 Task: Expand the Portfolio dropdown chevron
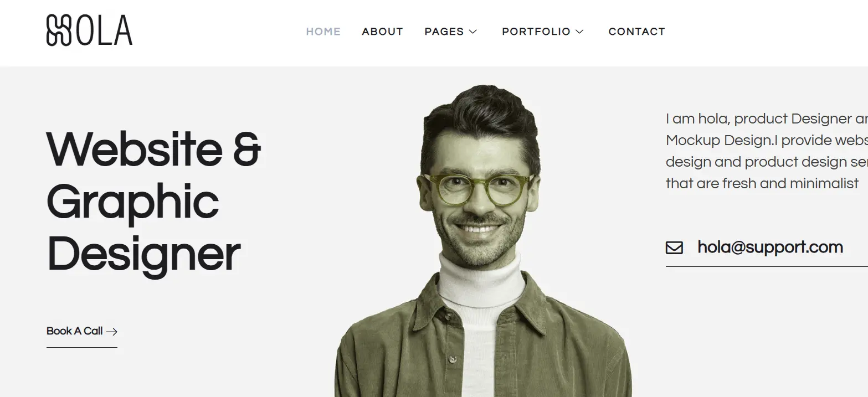(x=579, y=32)
